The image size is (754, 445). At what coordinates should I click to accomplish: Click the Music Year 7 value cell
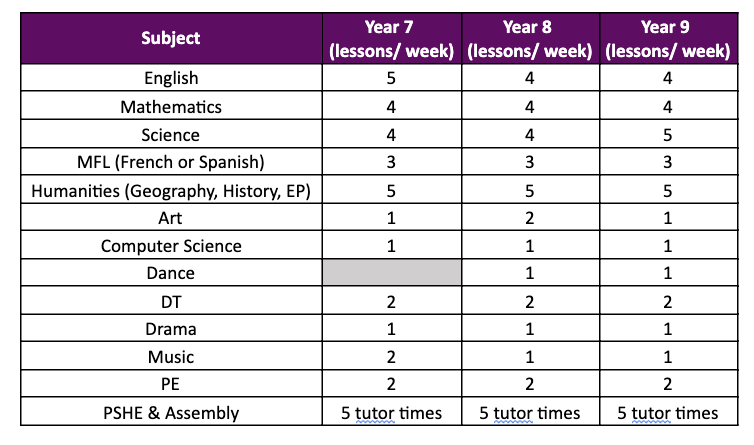(391, 356)
